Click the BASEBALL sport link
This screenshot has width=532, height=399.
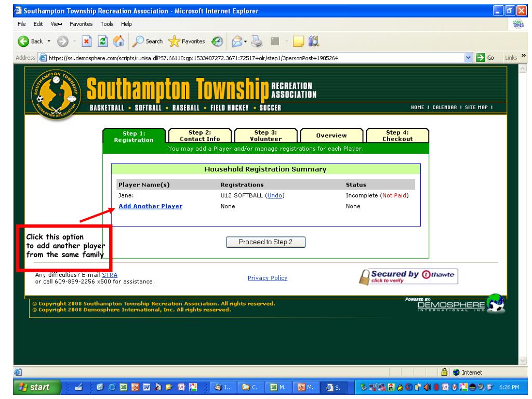[x=186, y=108]
